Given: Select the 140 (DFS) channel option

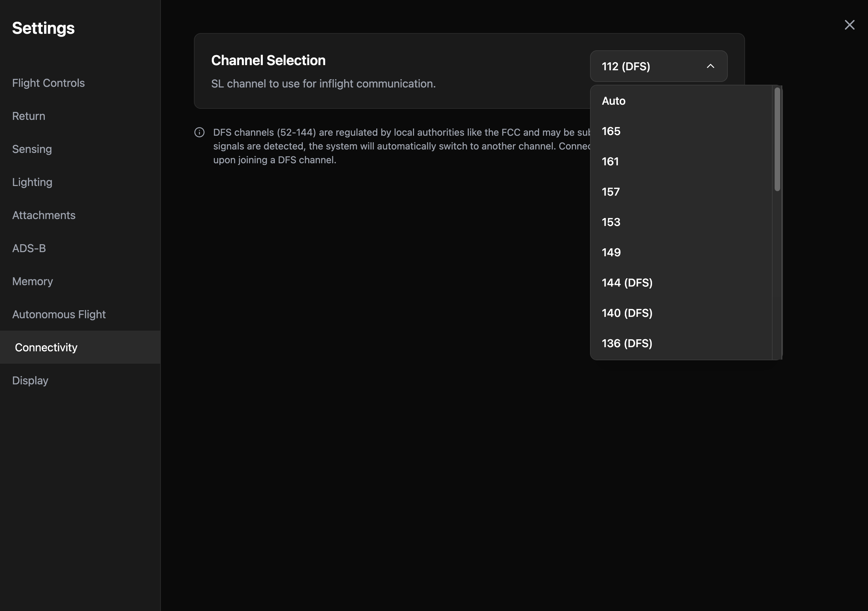Looking at the screenshot, I should pyautogui.click(x=681, y=313).
